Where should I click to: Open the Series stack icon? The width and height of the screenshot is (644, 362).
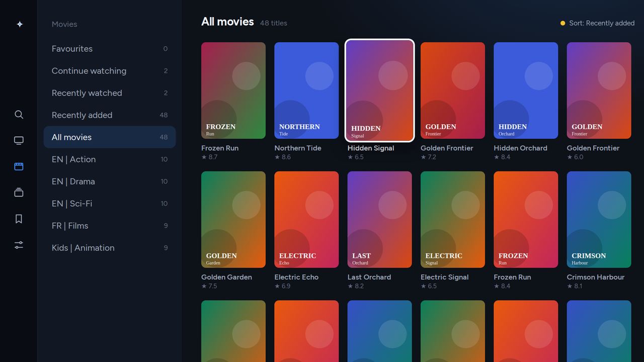pyautogui.click(x=19, y=193)
